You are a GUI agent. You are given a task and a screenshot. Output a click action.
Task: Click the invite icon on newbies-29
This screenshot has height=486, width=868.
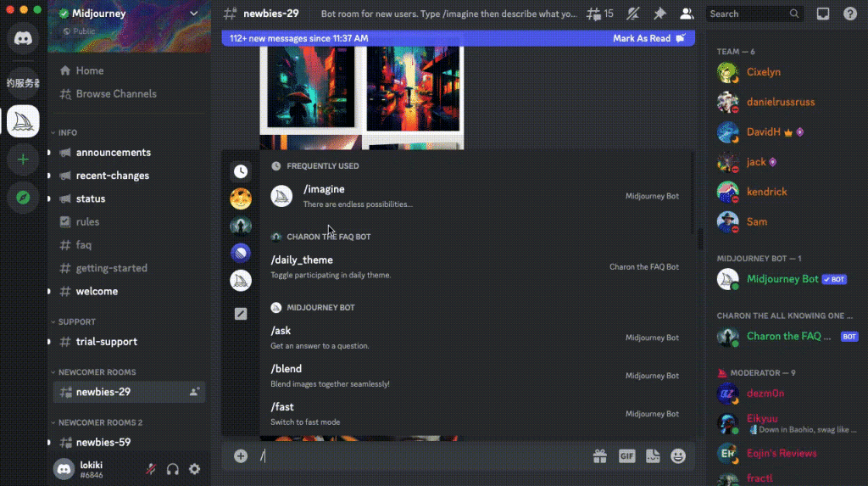pyautogui.click(x=194, y=392)
